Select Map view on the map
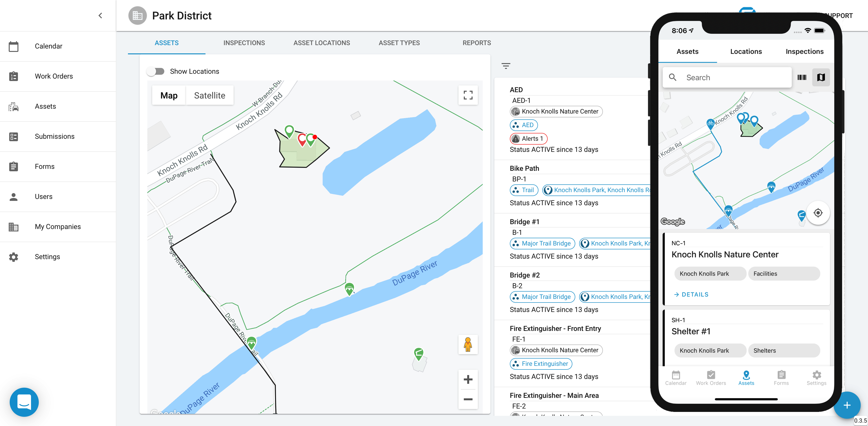868x426 pixels. click(x=169, y=95)
